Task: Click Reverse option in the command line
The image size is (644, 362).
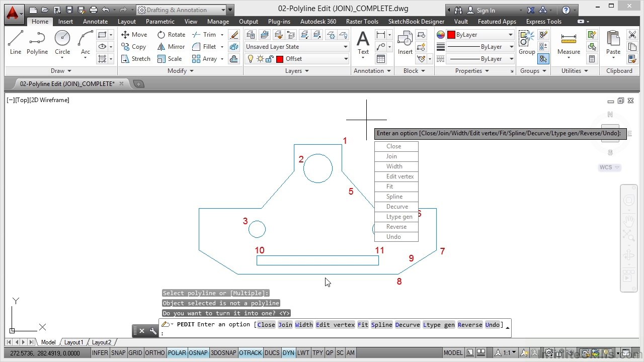Action: (470, 325)
